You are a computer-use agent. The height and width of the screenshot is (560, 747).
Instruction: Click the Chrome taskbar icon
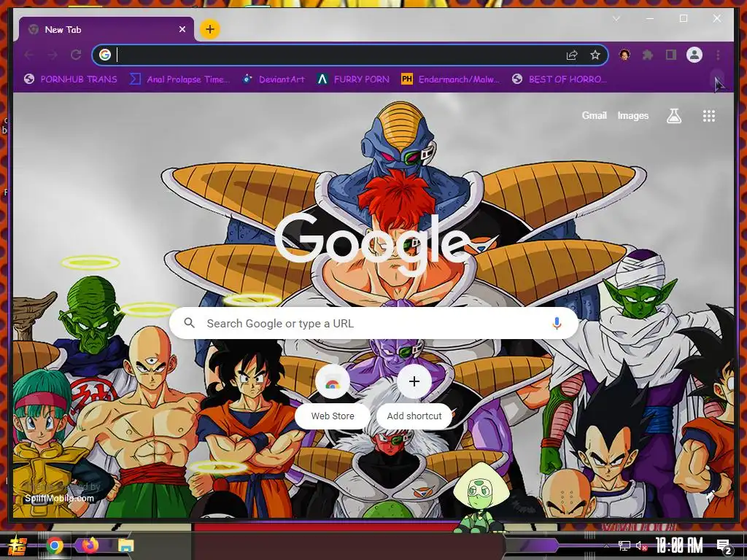tap(55, 545)
